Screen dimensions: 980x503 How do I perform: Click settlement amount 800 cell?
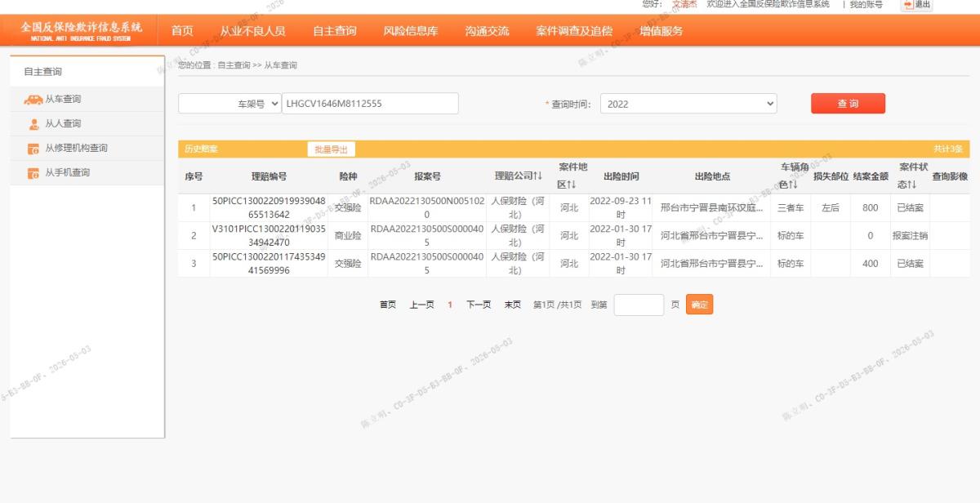pyautogui.click(x=870, y=208)
